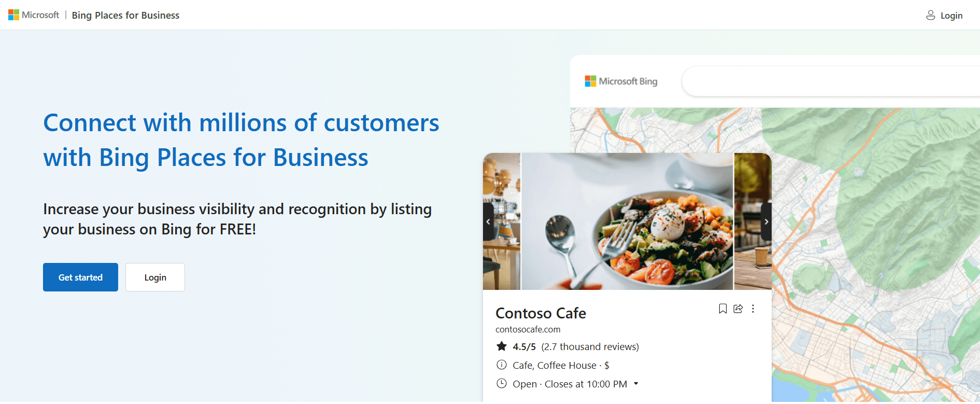Click the Bing Places for Business header title

125,15
